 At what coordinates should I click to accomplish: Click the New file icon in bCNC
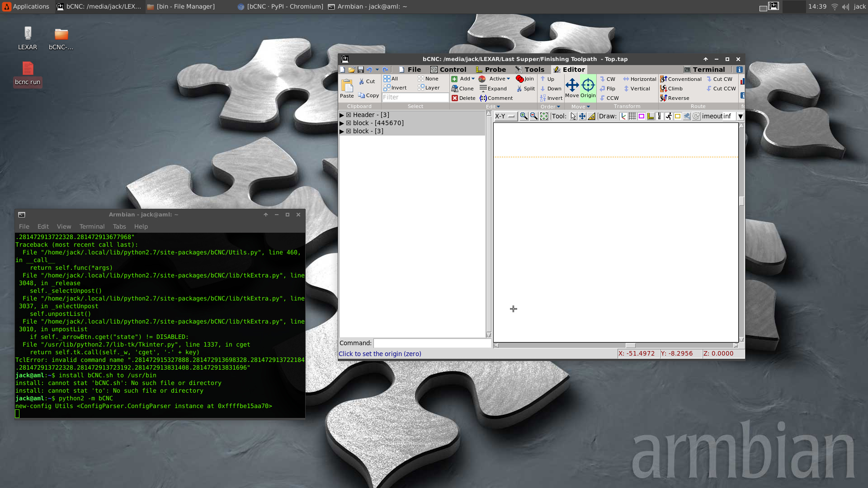coord(343,70)
